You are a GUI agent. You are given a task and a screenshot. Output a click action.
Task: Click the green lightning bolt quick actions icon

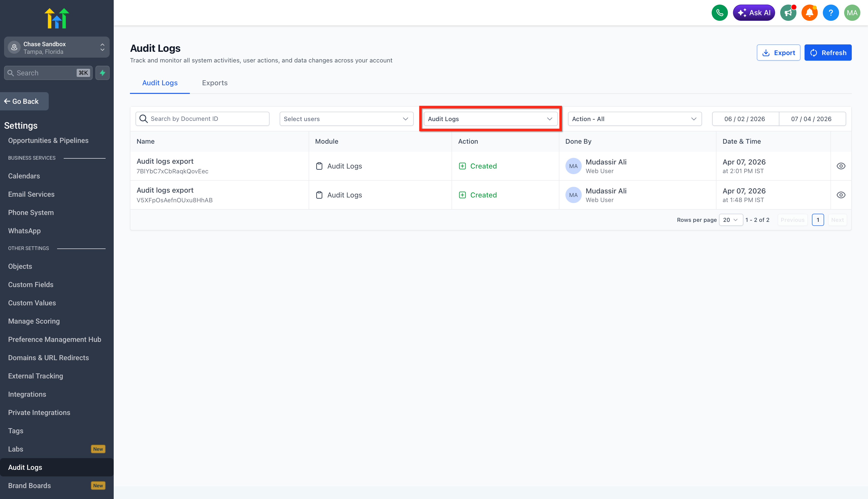pyautogui.click(x=103, y=73)
